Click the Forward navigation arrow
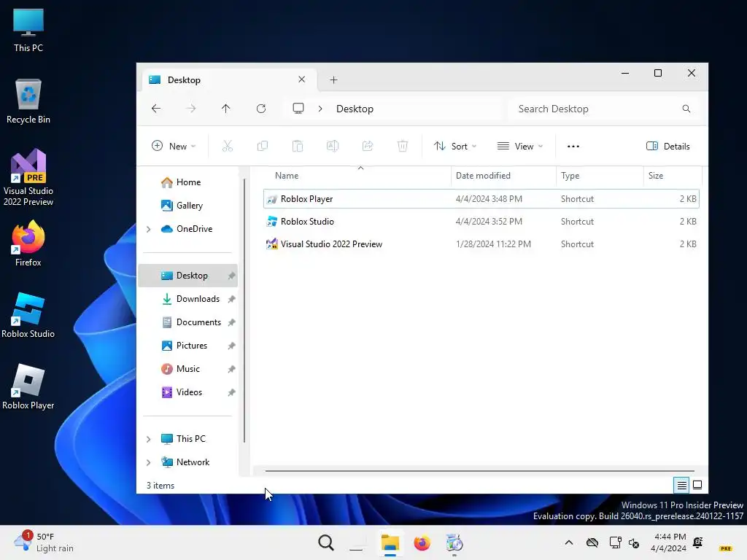 191,109
